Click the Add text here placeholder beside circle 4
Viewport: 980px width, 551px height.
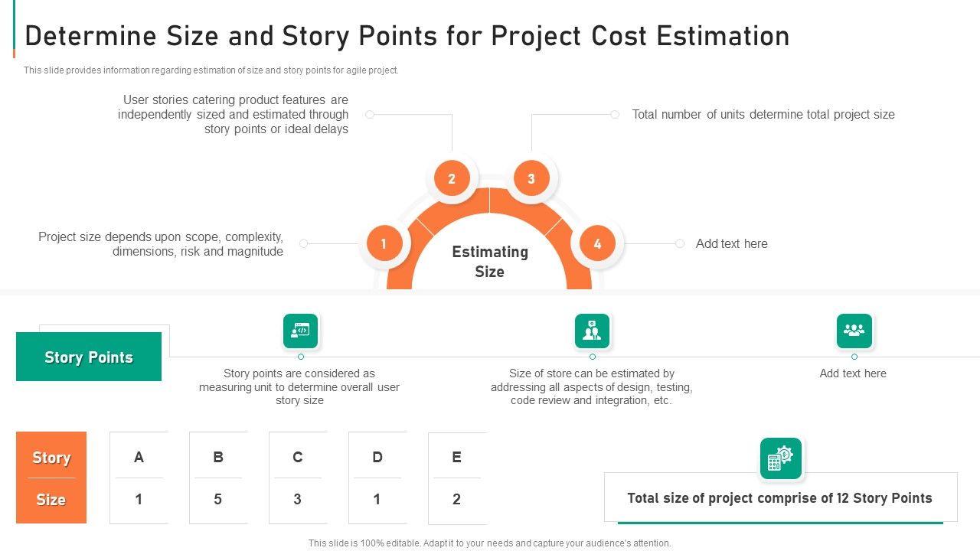point(731,244)
